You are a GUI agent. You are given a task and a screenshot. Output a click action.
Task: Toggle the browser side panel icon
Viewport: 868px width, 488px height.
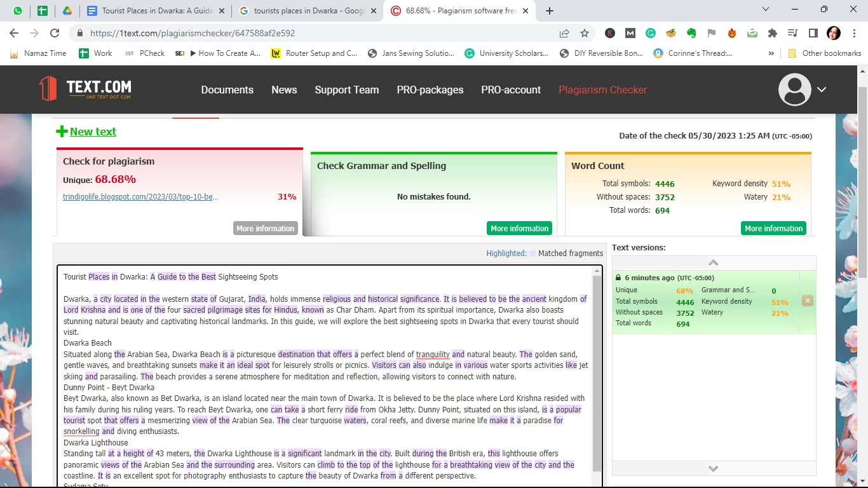coord(813,33)
